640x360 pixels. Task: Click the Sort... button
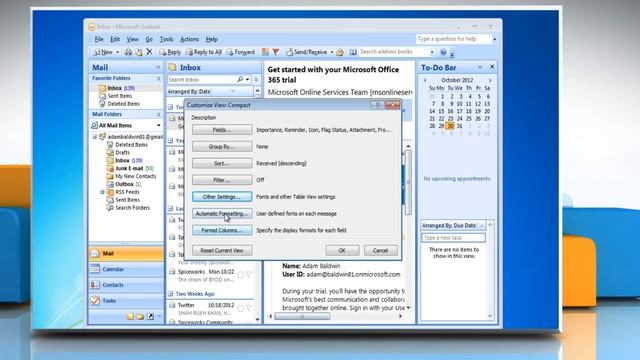(222, 163)
